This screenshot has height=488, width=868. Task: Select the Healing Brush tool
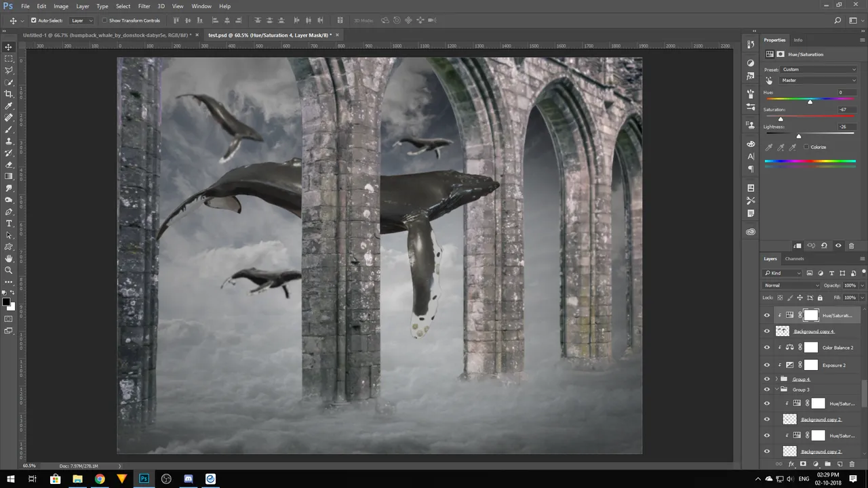coord(9,117)
